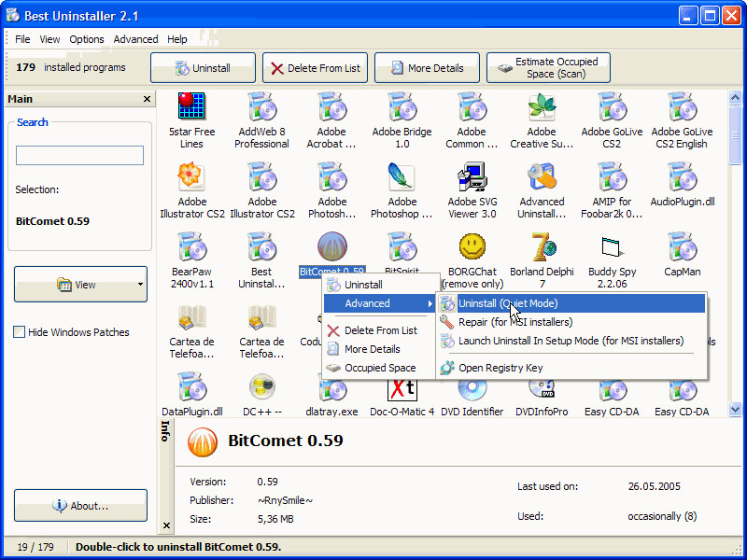Click the large BitComet icon in Info panel
This screenshot has width=747, height=560.
[203, 441]
